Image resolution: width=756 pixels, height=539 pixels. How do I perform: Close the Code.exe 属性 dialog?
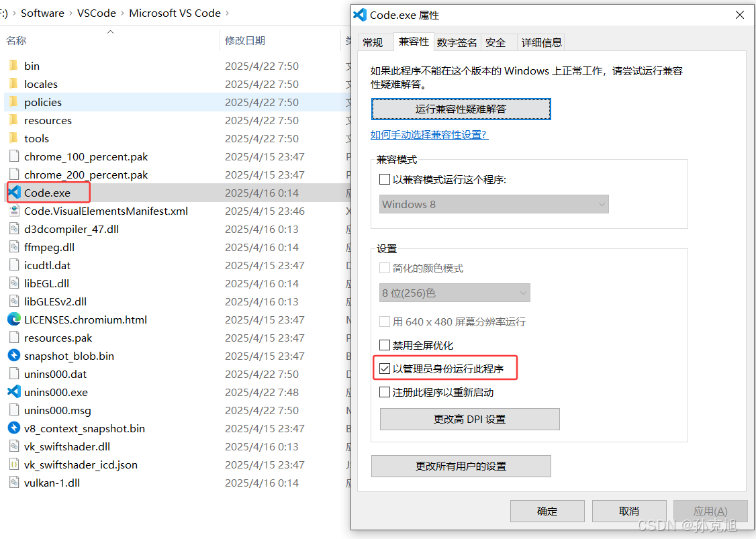click(740, 15)
